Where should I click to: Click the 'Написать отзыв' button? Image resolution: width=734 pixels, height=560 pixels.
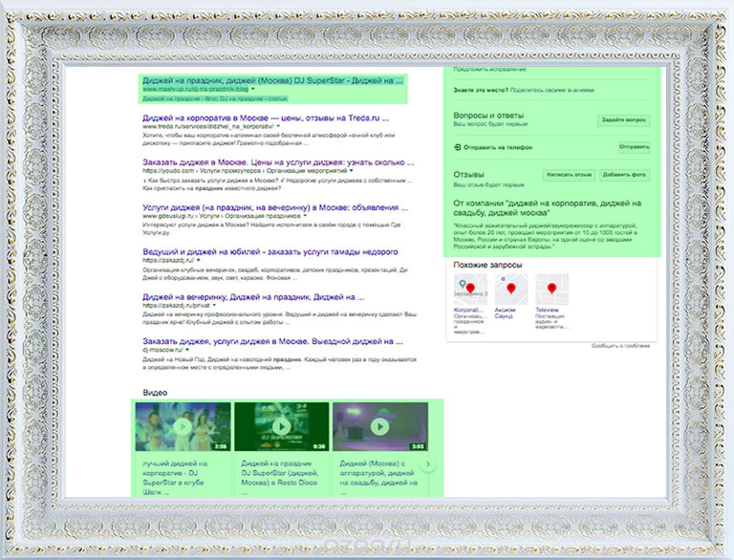click(568, 176)
